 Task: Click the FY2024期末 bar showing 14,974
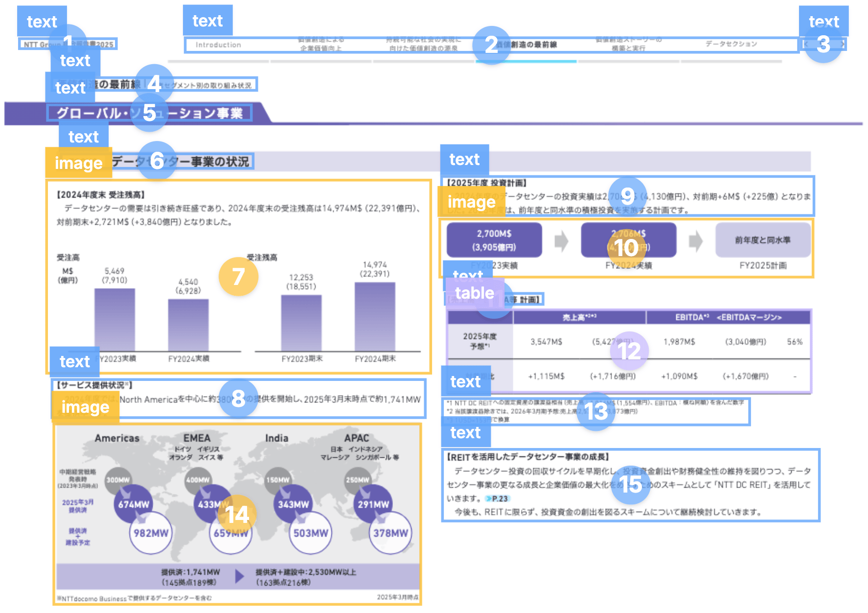pos(375,317)
